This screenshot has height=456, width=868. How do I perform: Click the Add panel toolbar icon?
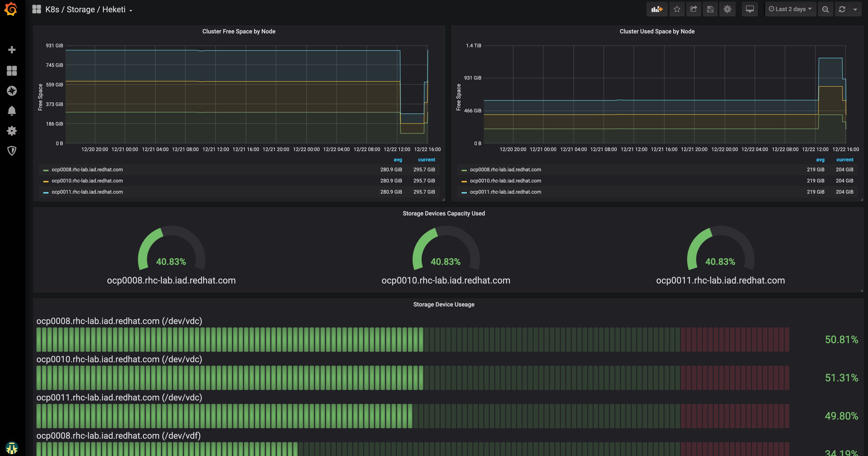coord(656,9)
